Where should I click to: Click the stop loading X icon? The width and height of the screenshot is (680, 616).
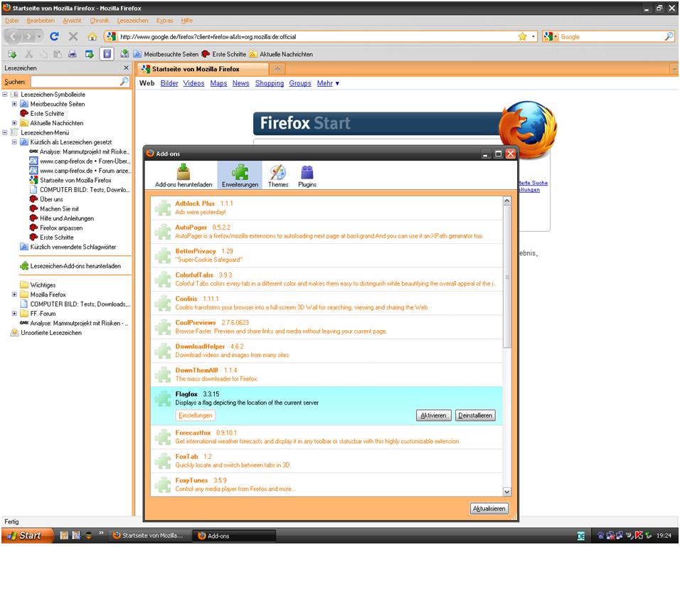73,36
